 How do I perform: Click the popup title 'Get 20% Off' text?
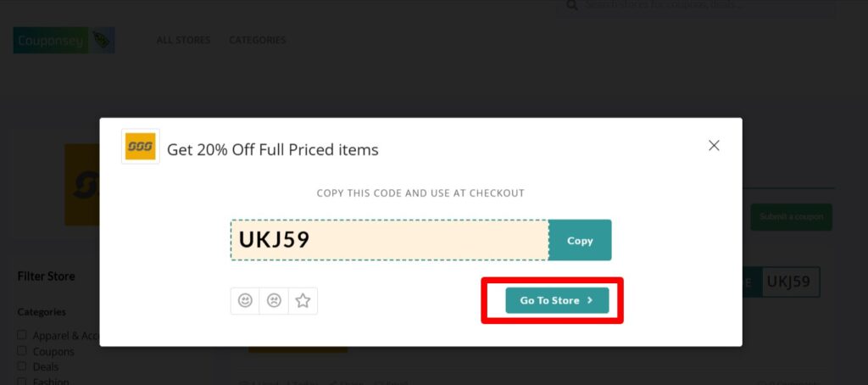coord(272,150)
